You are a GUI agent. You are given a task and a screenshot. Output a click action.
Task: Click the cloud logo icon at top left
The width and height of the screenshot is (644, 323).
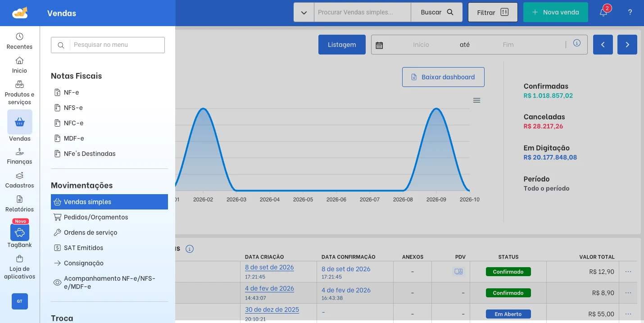click(20, 13)
